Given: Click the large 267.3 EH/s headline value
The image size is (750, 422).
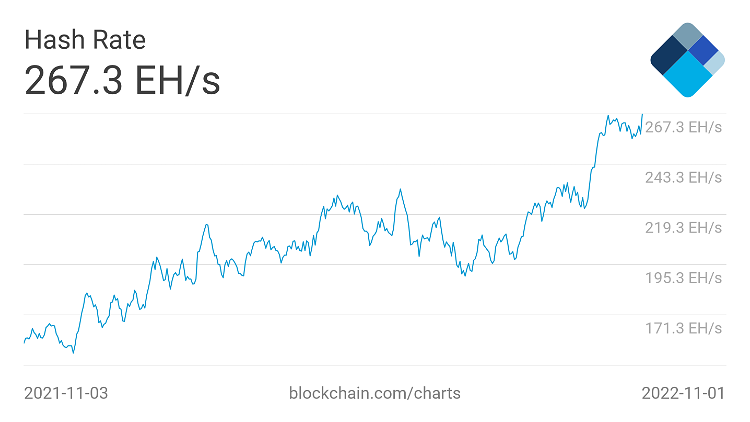Looking at the screenshot, I should point(122,81).
